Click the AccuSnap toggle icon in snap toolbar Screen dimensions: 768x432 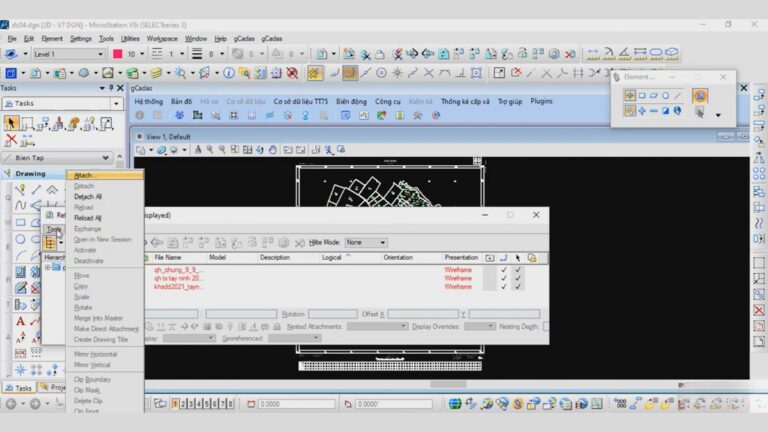click(314, 73)
